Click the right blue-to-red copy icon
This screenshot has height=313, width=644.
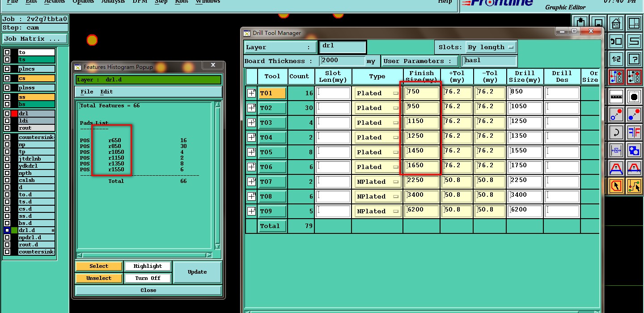pos(634,114)
